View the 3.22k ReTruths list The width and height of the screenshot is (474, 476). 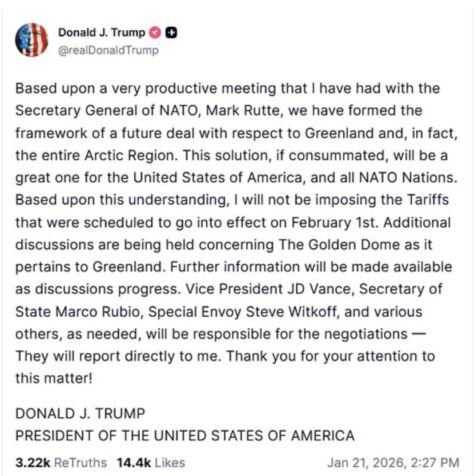point(61,462)
